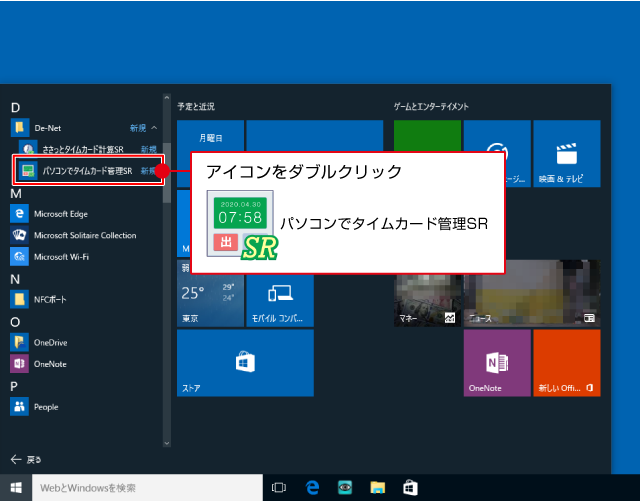
Task: Click the 予定と近況 group heading
Action: coord(196,107)
